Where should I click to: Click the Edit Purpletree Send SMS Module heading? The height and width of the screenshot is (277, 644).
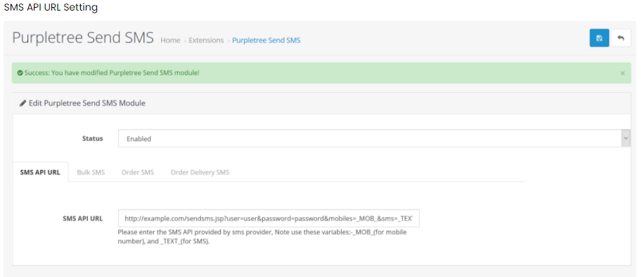(x=87, y=103)
